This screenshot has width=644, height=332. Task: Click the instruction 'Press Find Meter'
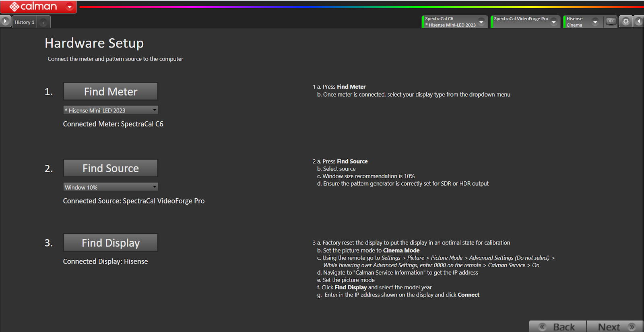339,87
